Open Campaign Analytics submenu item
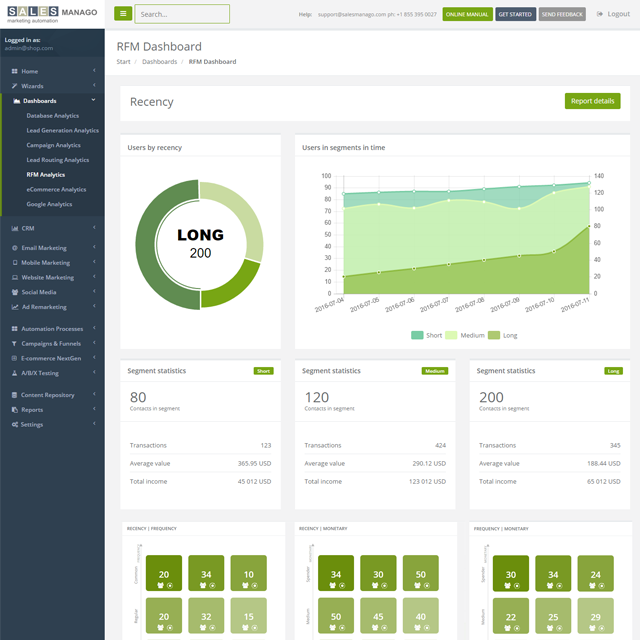 (53, 145)
